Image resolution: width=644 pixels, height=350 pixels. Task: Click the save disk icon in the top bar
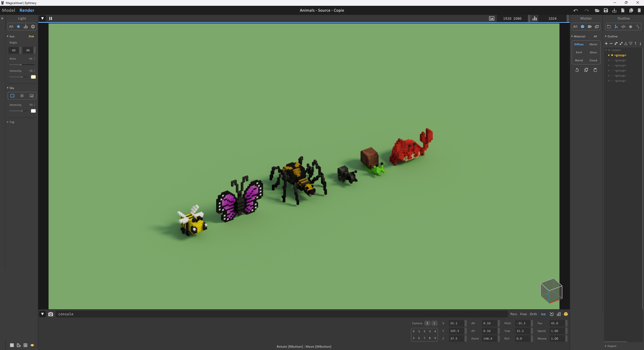coord(606,10)
